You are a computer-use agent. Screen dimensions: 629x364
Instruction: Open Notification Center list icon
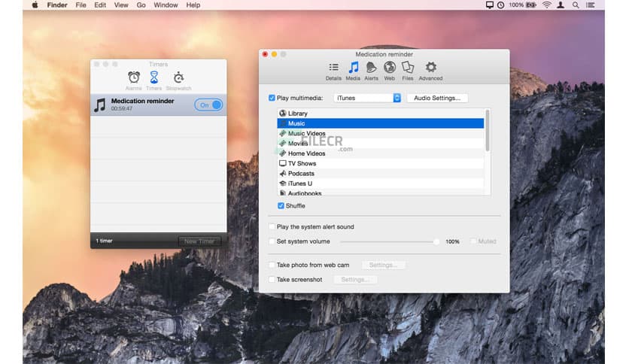[590, 5]
